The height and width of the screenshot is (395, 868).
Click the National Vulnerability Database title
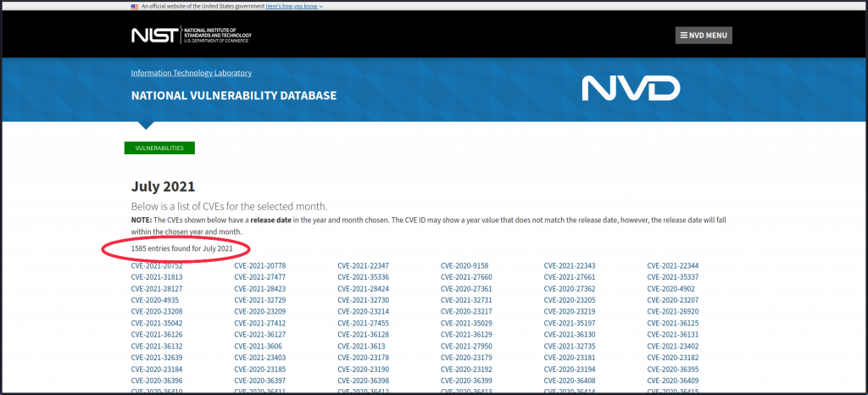click(x=233, y=96)
